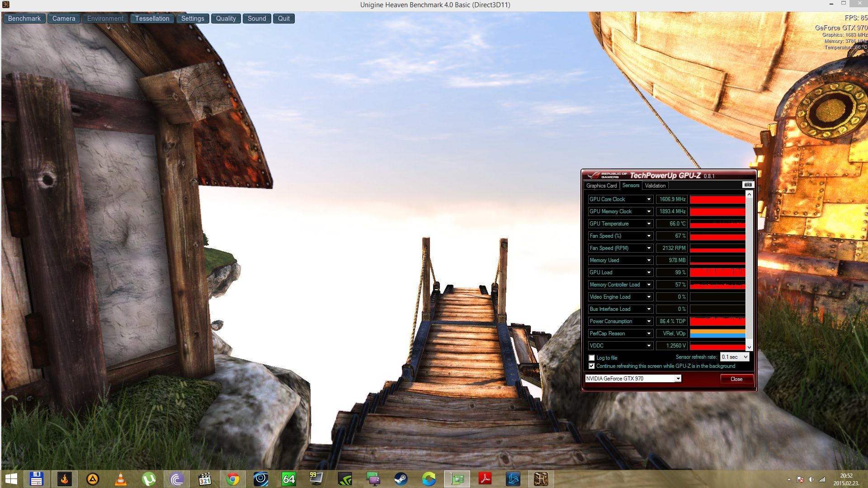Open the Windows Start button
868x488 pixels.
[x=11, y=479]
